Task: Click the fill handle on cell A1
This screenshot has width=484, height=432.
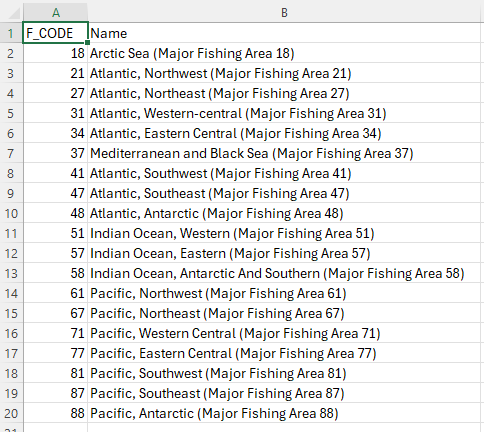Action: pos(87,42)
